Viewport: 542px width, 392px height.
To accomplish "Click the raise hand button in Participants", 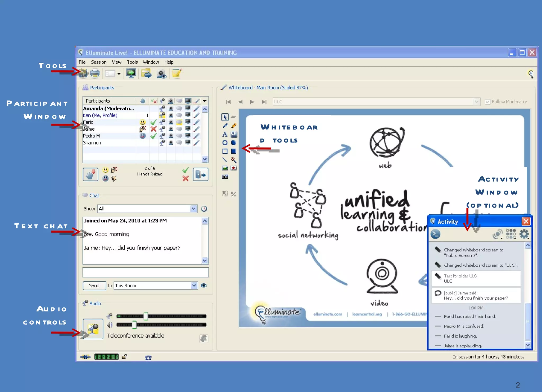I will tap(90, 174).
